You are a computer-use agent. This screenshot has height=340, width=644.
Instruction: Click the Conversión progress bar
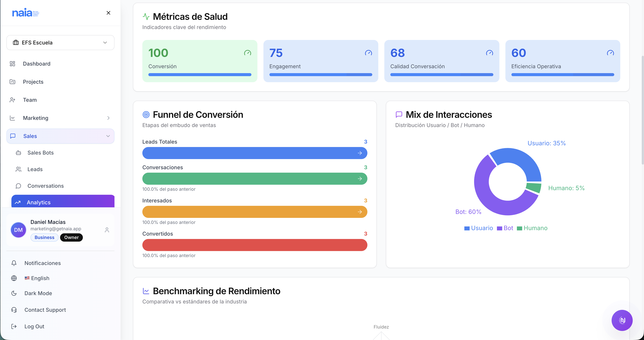(x=199, y=75)
